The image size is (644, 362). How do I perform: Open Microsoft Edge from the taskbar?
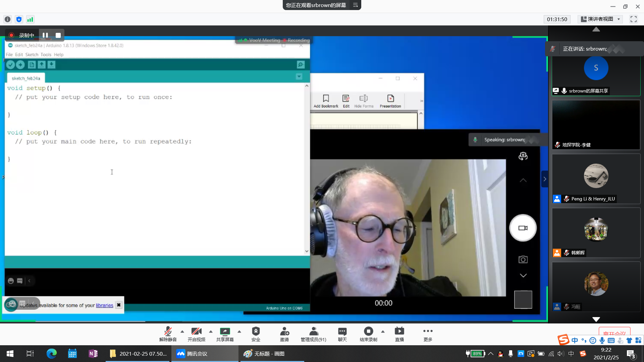(x=51, y=354)
